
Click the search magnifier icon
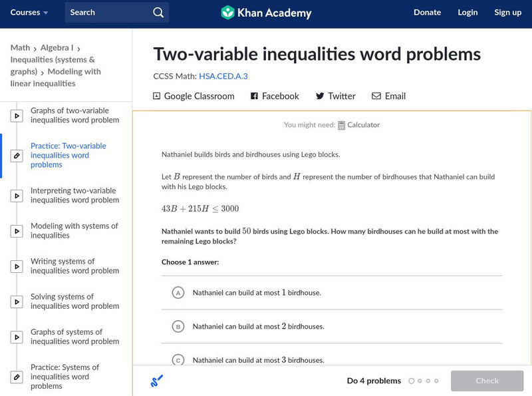click(x=158, y=13)
